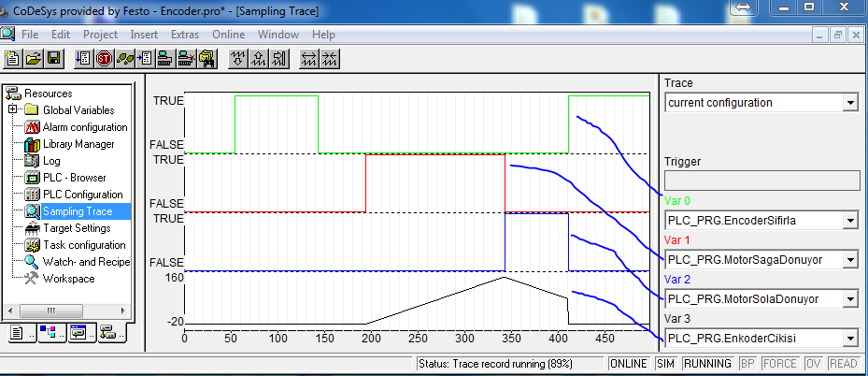Click the footprints Step over icon

pos(124,58)
